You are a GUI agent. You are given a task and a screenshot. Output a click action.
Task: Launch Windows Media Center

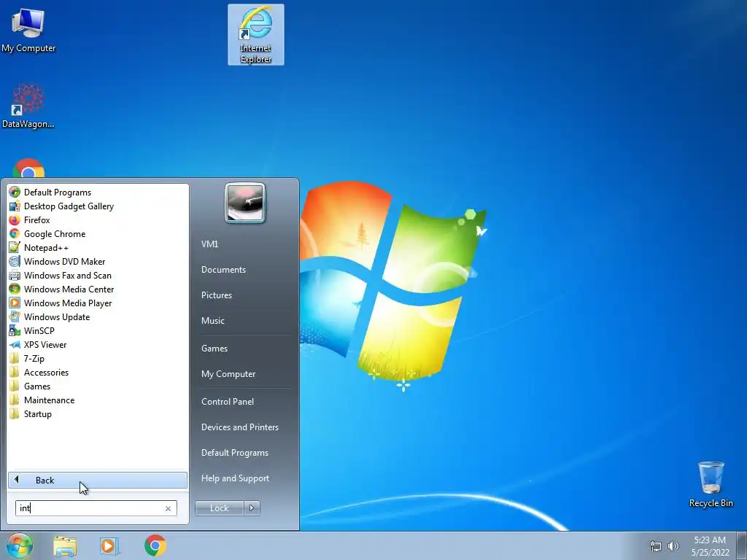(98, 289)
